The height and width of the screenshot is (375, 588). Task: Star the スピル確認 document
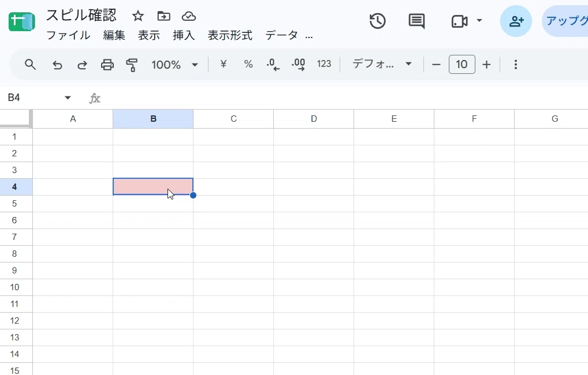point(138,16)
